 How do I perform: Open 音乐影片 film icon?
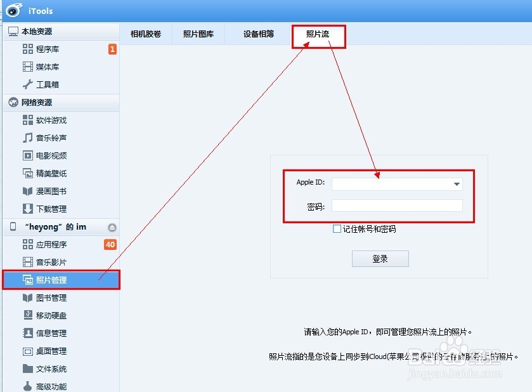point(28,262)
